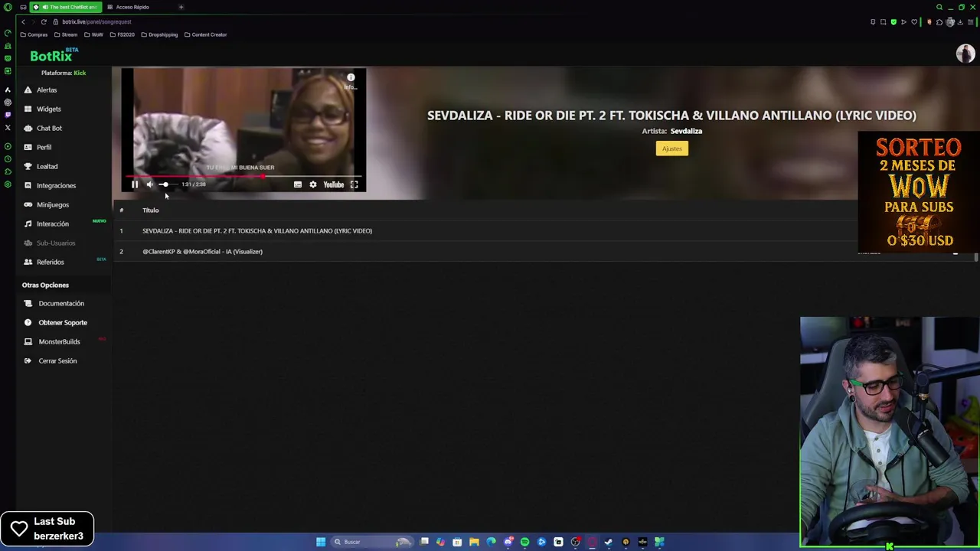Open a new browser tab with plus
This screenshot has width=980, height=551.
(x=181, y=7)
